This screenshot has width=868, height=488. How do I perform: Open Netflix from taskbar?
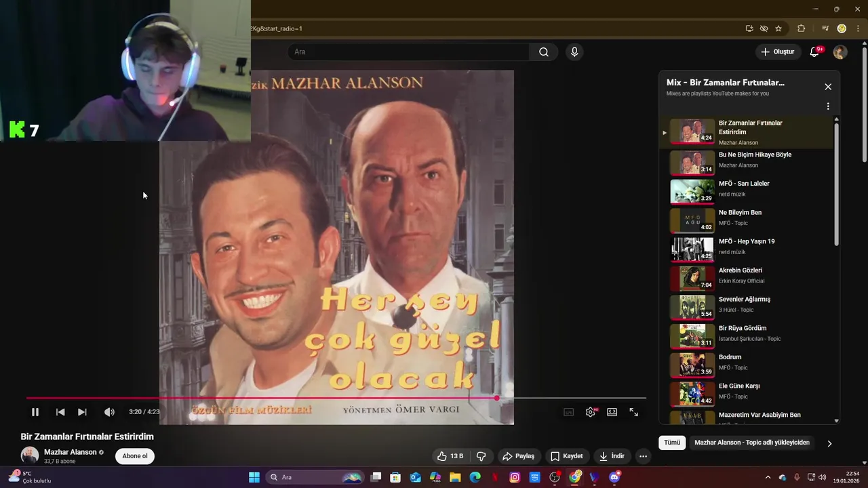click(x=495, y=477)
